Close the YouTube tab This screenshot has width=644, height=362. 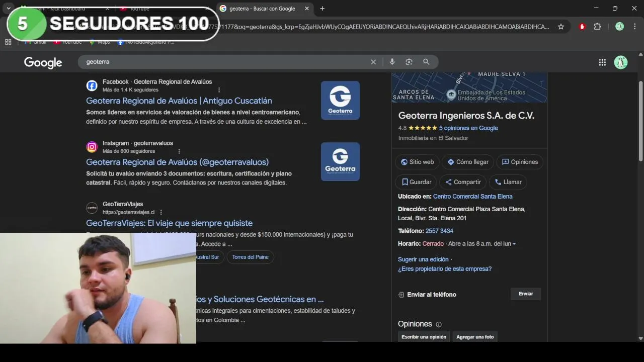click(207, 9)
